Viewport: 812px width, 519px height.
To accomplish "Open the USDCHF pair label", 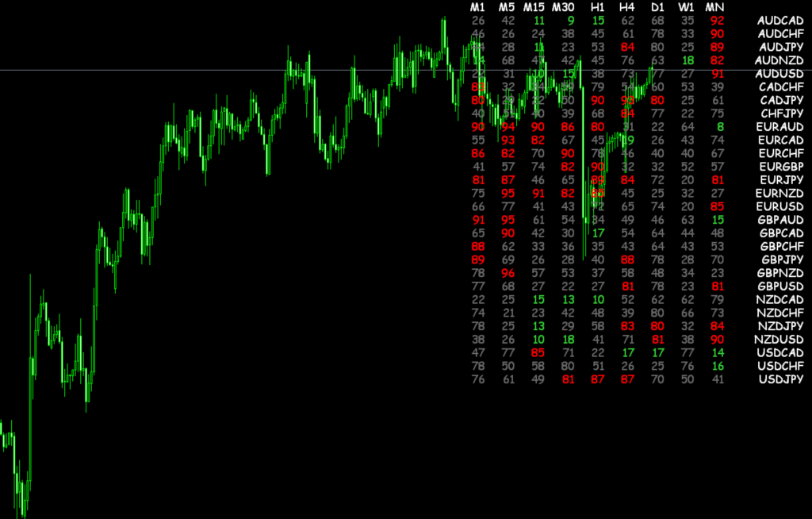I will click(780, 366).
